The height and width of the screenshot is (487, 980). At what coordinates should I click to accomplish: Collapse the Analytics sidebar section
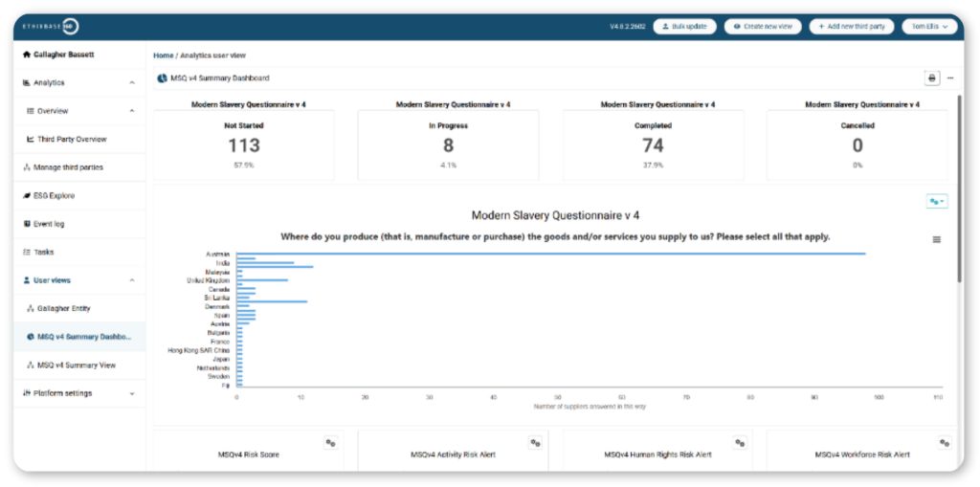[131, 83]
